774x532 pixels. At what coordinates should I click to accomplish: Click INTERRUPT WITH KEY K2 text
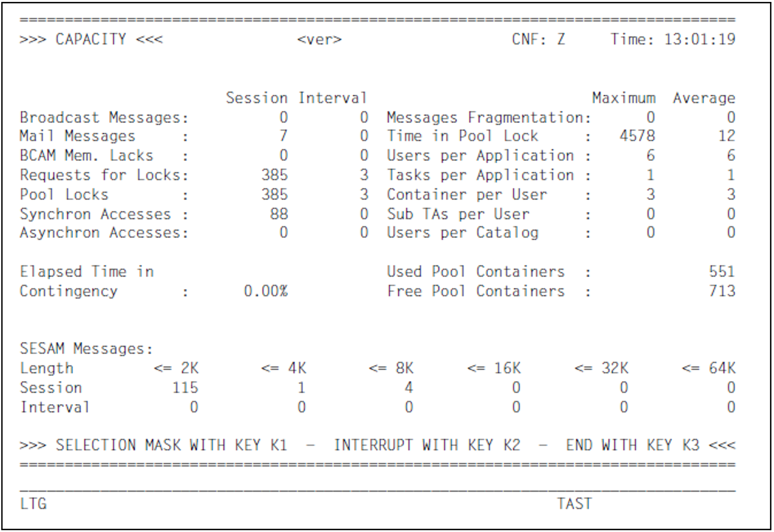pos(427,445)
